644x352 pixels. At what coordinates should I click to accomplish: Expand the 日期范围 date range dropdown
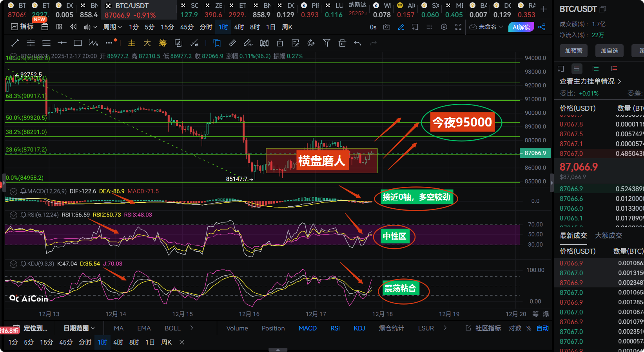click(79, 328)
